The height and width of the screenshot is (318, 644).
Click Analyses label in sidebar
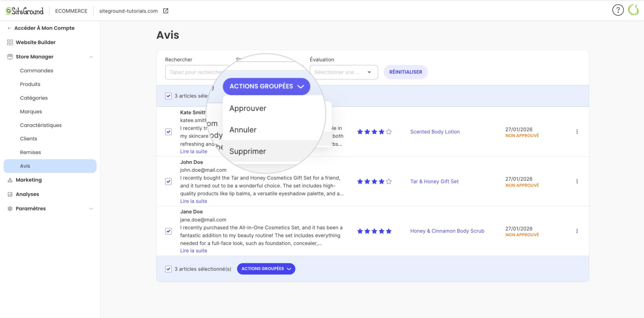pyautogui.click(x=27, y=194)
